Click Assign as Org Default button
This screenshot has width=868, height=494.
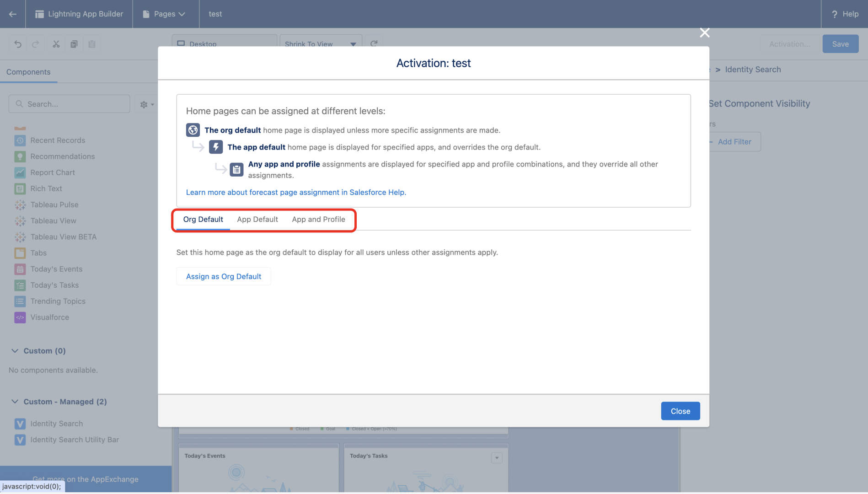point(224,277)
